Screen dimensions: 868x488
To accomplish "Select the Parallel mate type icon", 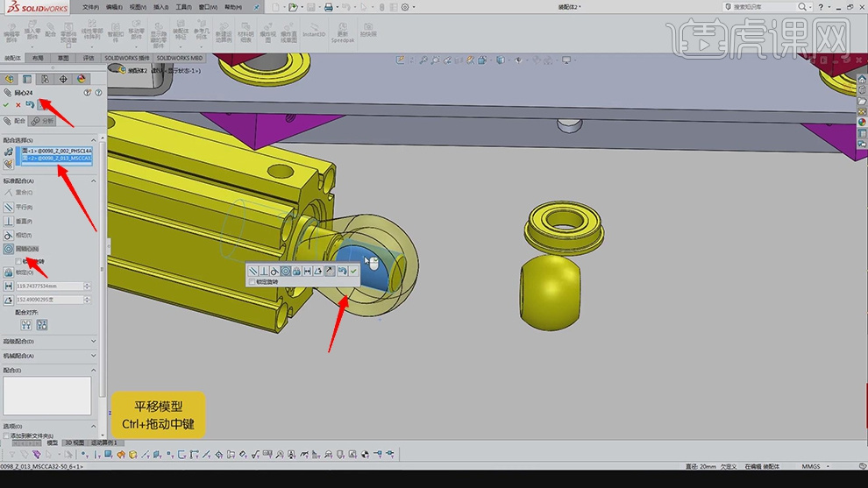I will coord(9,207).
